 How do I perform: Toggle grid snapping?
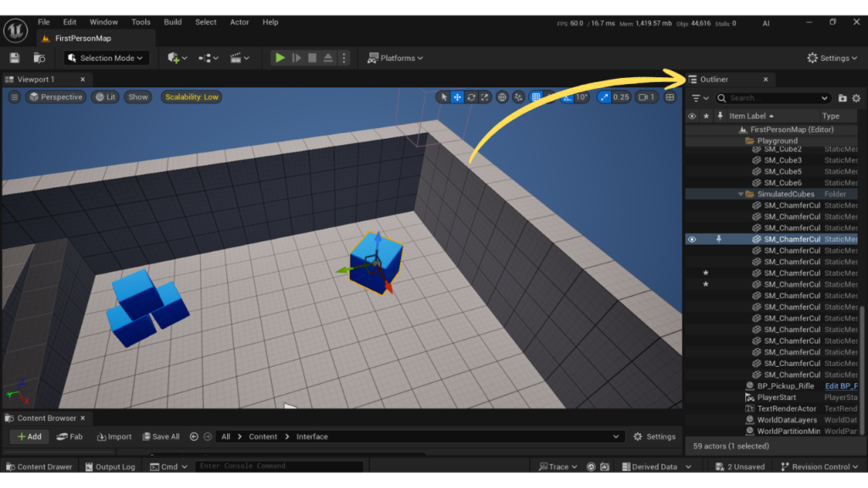[536, 97]
